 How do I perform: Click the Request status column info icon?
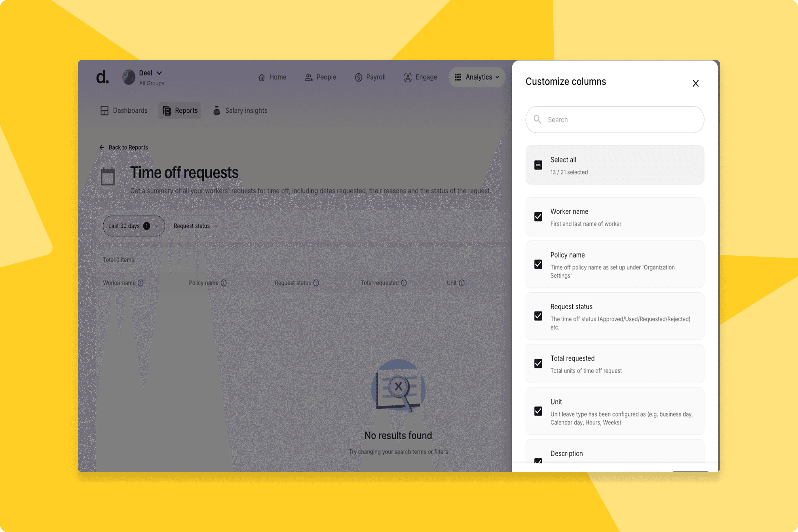(x=316, y=283)
